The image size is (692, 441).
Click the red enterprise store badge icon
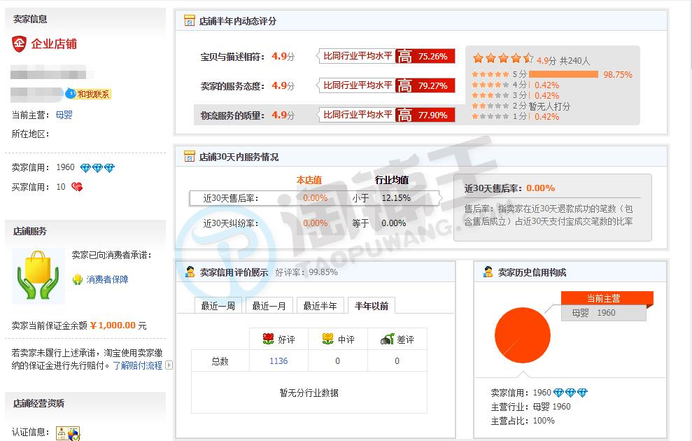[19, 43]
